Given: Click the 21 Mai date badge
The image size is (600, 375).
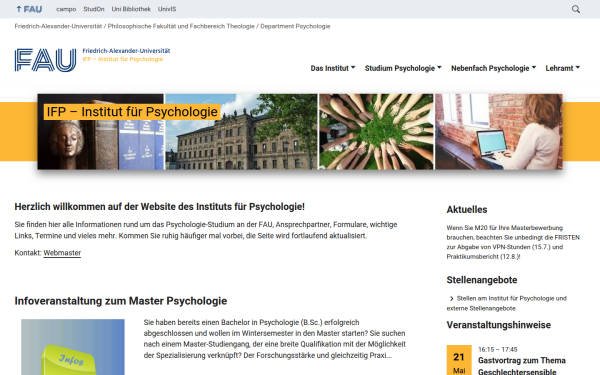Looking at the screenshot, I should [459, 360].
